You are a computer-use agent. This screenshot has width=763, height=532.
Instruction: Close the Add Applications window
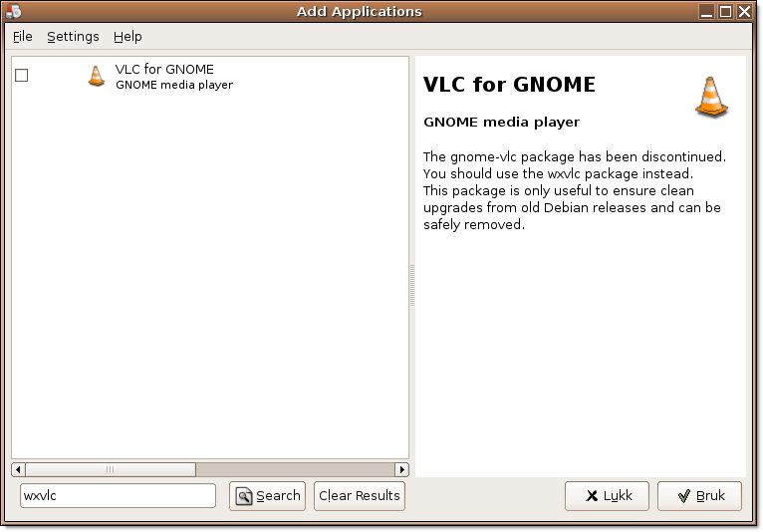click(x=744, y=11)
